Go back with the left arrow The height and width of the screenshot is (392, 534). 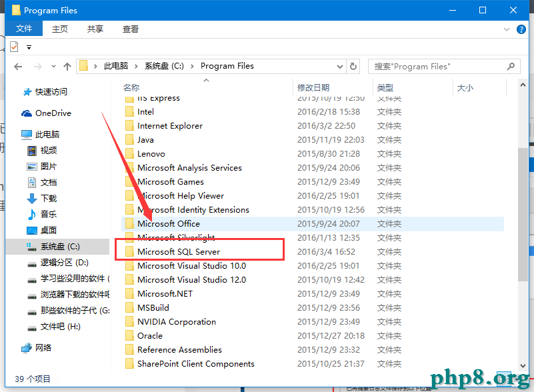pyautogui.click(x=18, y=67)
